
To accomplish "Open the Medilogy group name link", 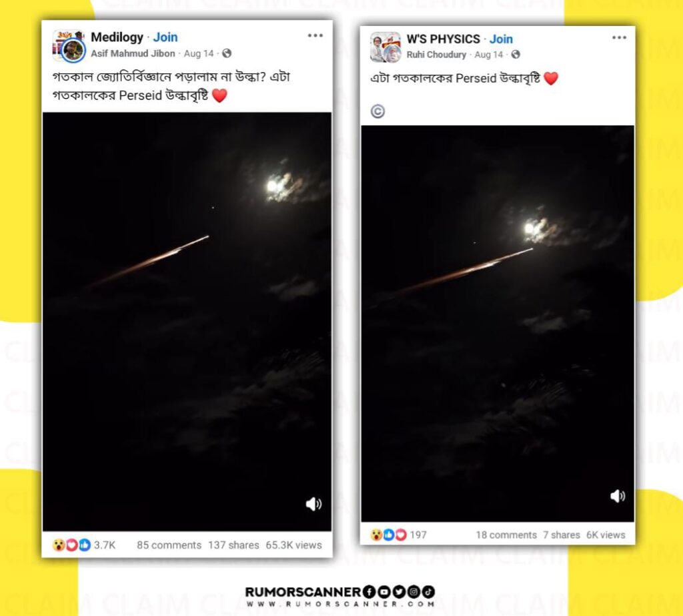I will click(117, 37).
